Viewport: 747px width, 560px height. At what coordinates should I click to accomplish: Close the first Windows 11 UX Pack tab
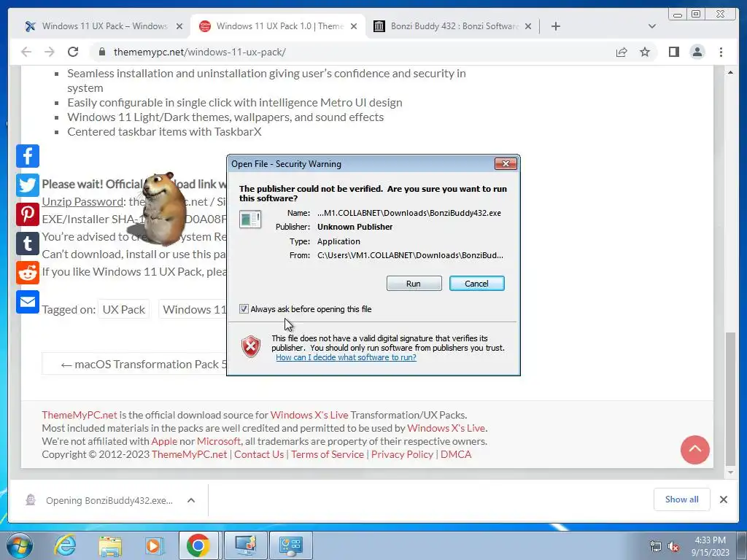[179, 26]
